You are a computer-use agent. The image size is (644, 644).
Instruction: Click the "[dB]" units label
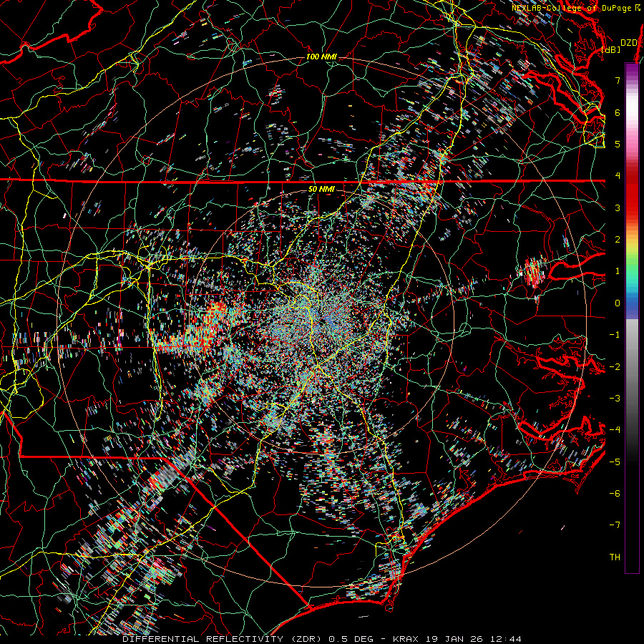point(611,50)
